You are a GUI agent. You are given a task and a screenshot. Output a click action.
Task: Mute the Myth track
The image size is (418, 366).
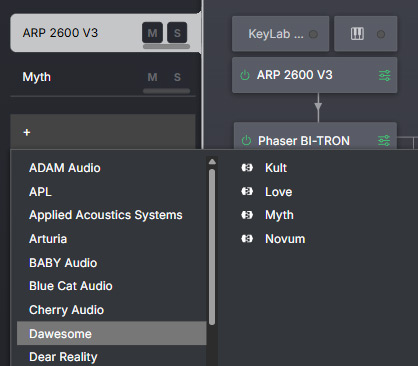pos(152,77)
